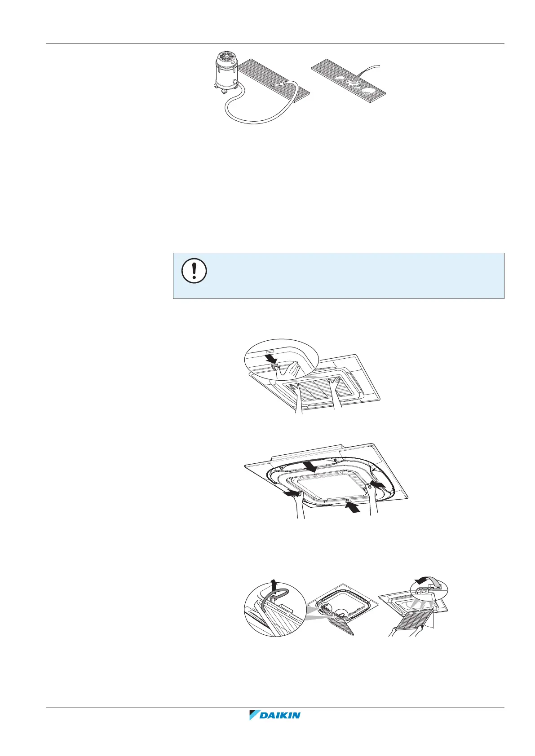Screen dimensions: 535x756
Task: Select the light blue notice box
Action: click(338, 276)
